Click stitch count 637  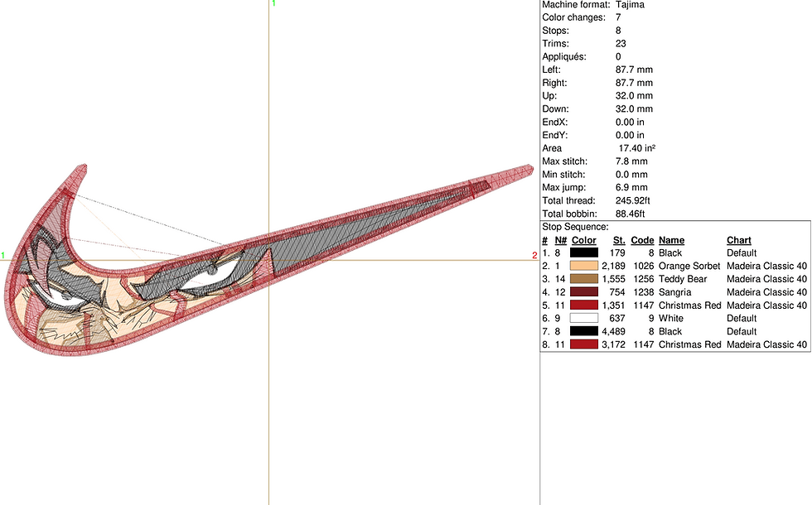click(616, 318)
